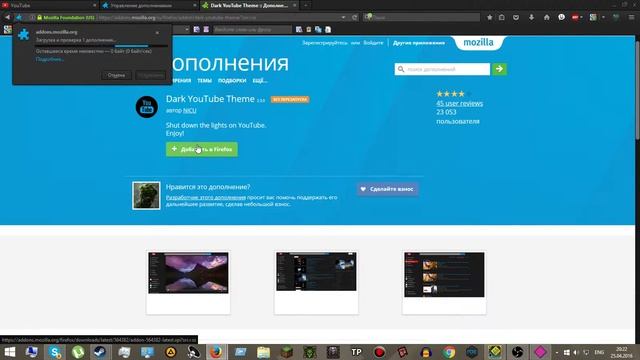Switch the ENG input language indicator
This screenshot has width=640, height=360.
(x=599, y=352)
